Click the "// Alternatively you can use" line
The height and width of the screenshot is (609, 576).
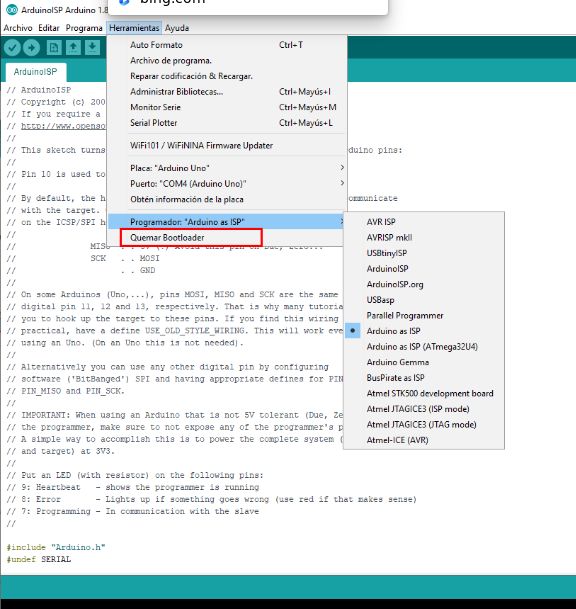click(167, 367)
